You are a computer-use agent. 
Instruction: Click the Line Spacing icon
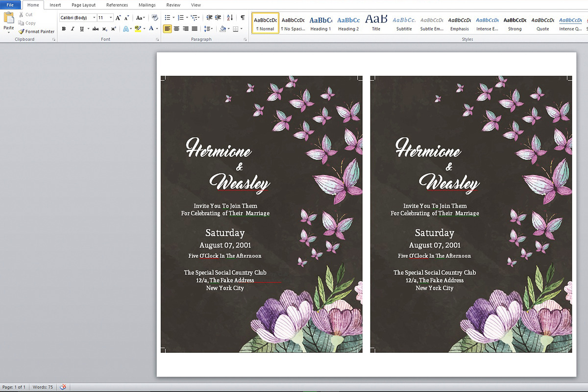[x=207, y=29]
